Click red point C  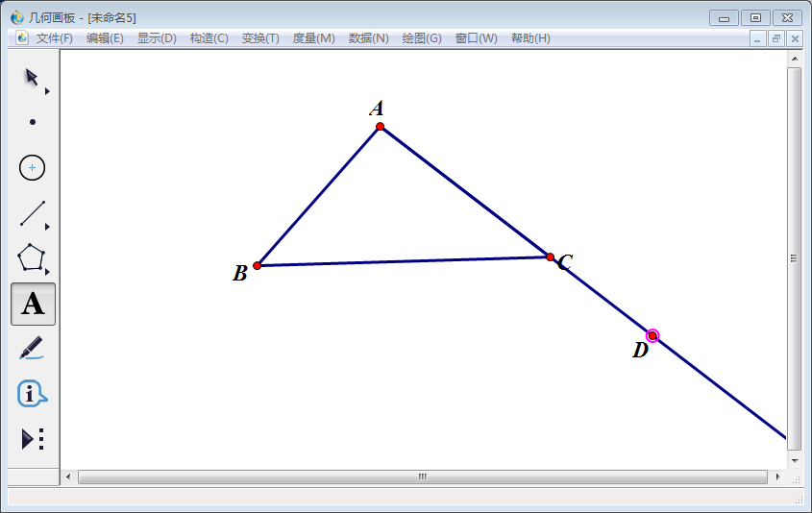[x=550, y=256]
